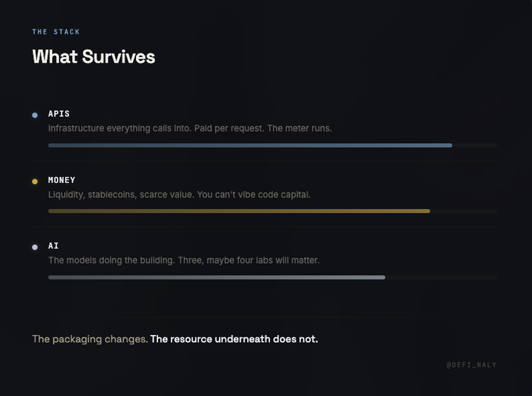Select the APIS section label
Image resolution: width=532 pixels, height=396 pixels.
(x=59, y=114)
